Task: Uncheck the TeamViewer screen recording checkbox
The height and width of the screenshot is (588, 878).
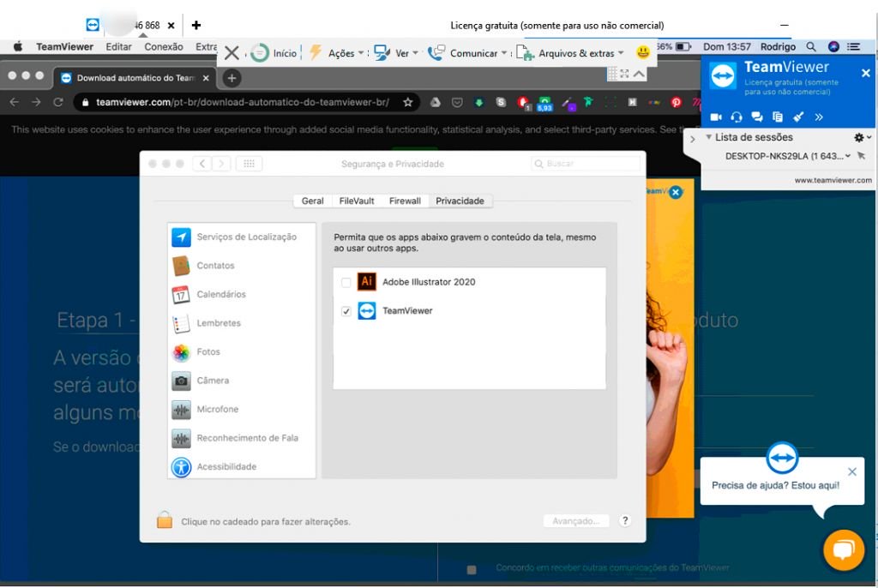Action: pos(346,311)
